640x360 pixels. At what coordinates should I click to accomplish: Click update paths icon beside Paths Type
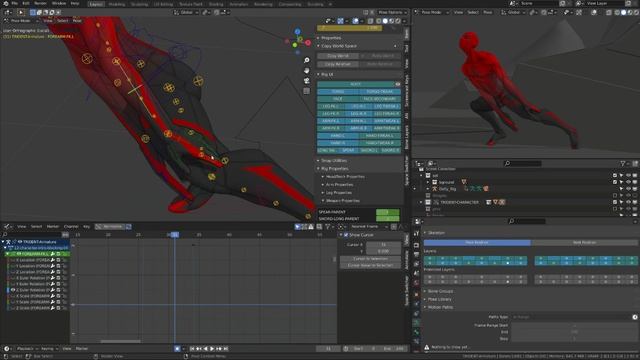point(635,317)
